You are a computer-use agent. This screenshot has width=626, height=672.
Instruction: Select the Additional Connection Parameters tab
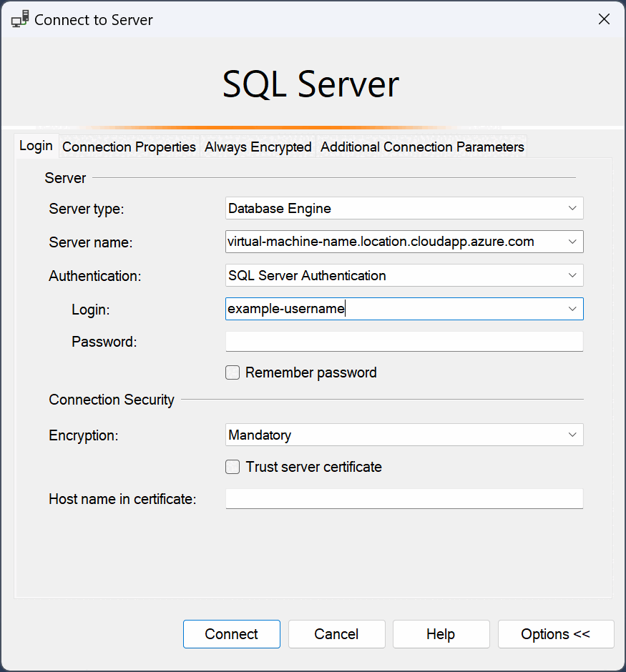click(422, 147)
